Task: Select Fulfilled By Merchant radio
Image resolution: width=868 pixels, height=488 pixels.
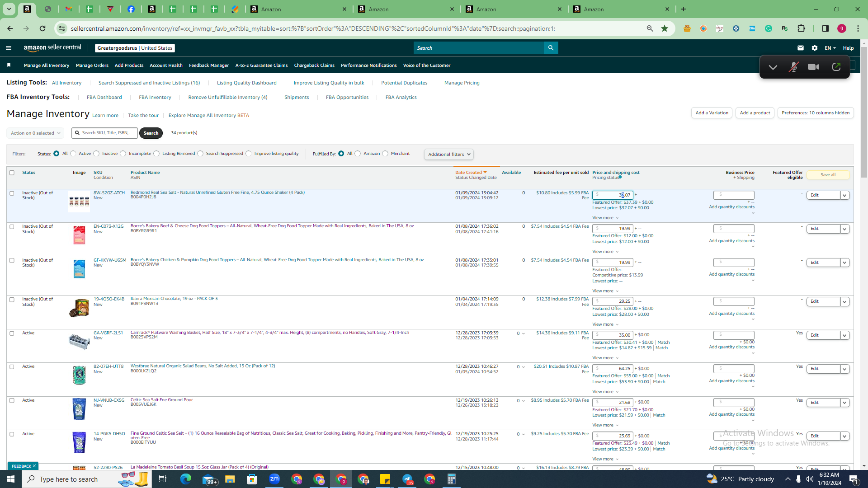Action: [x=385, y=154]
